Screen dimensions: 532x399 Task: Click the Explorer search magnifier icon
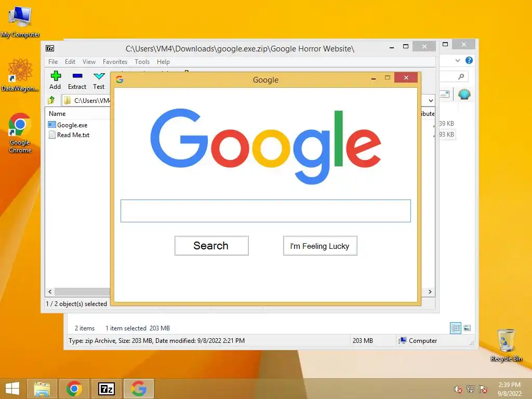[x=461, y=77]
